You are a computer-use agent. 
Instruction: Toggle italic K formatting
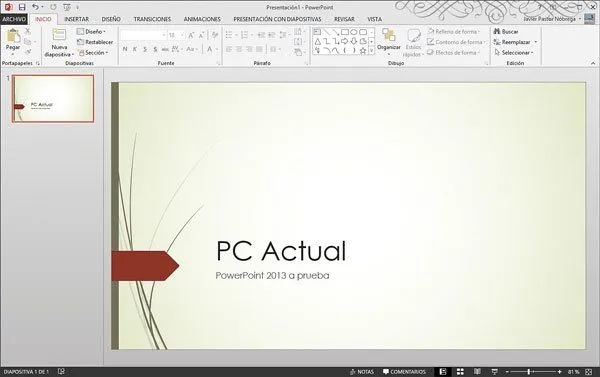coord(135,49)
